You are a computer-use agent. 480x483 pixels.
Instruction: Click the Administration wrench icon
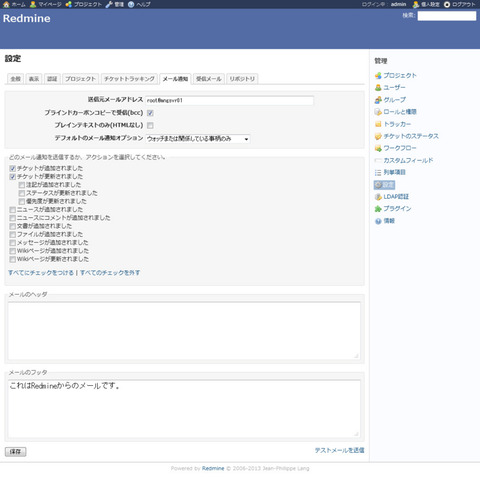pos(109,4)
